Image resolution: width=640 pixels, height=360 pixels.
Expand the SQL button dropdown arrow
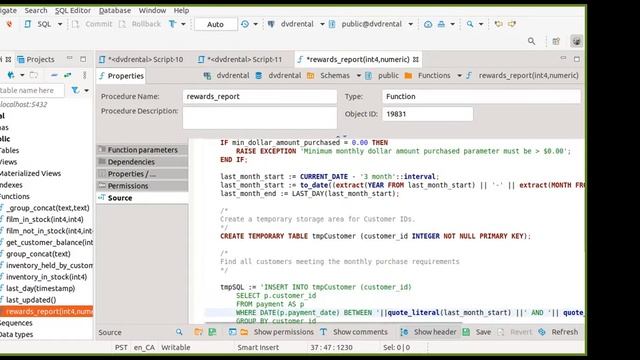60,24
